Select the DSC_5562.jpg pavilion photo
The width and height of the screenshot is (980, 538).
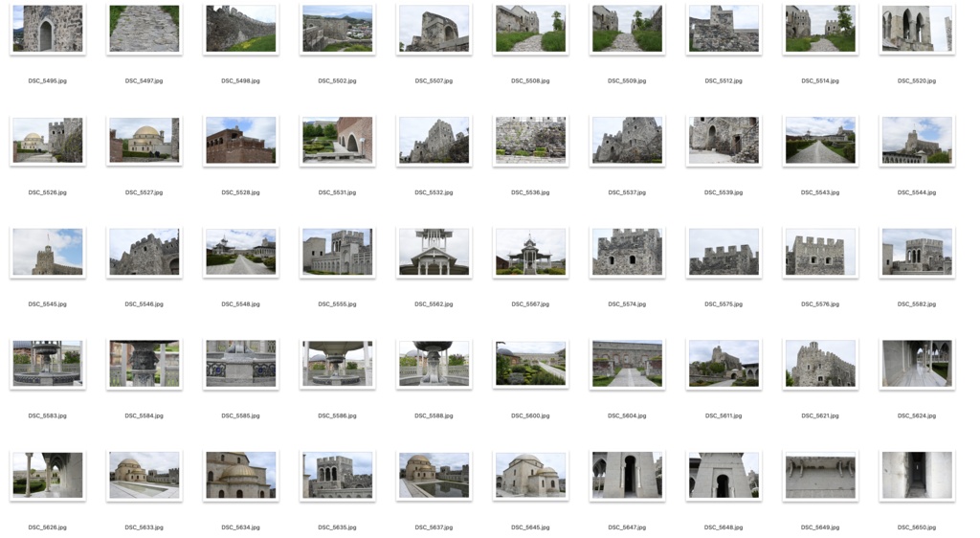(x=434, y=252)
